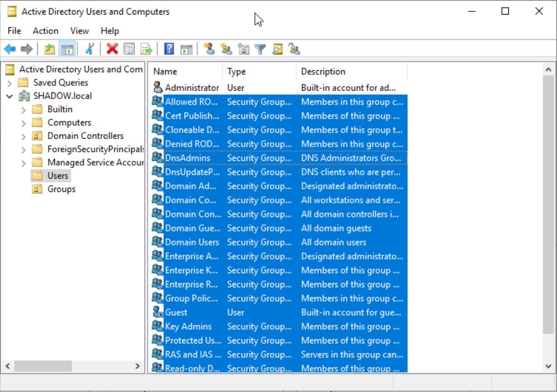Click the Domain Users group row
The image size is (557, 392).
(192, 242)
